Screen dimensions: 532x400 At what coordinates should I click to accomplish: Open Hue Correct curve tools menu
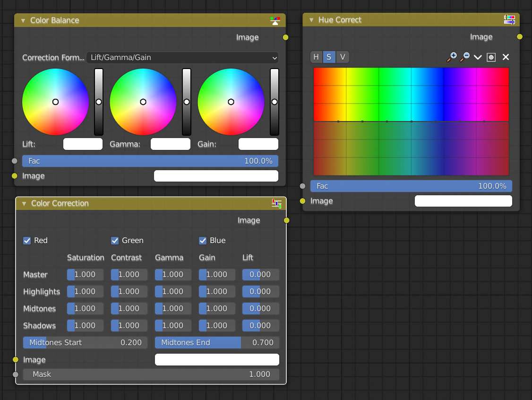[478, 57]
